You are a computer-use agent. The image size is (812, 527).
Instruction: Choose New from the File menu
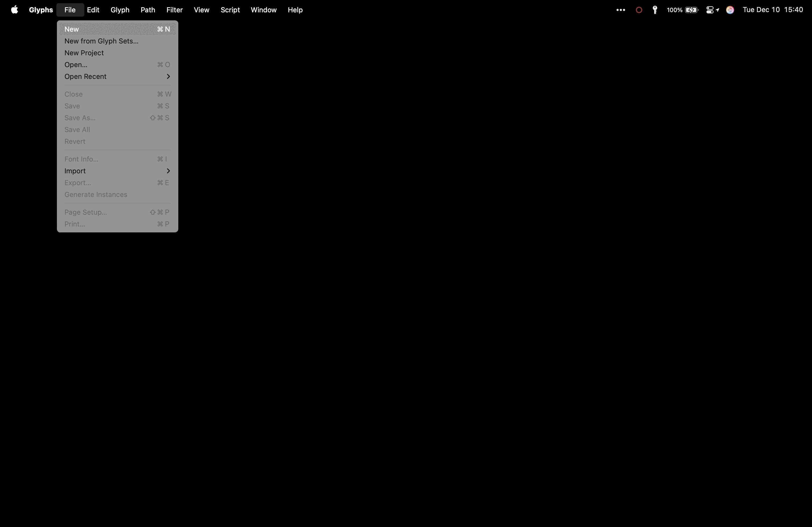(x=117, y=29)
